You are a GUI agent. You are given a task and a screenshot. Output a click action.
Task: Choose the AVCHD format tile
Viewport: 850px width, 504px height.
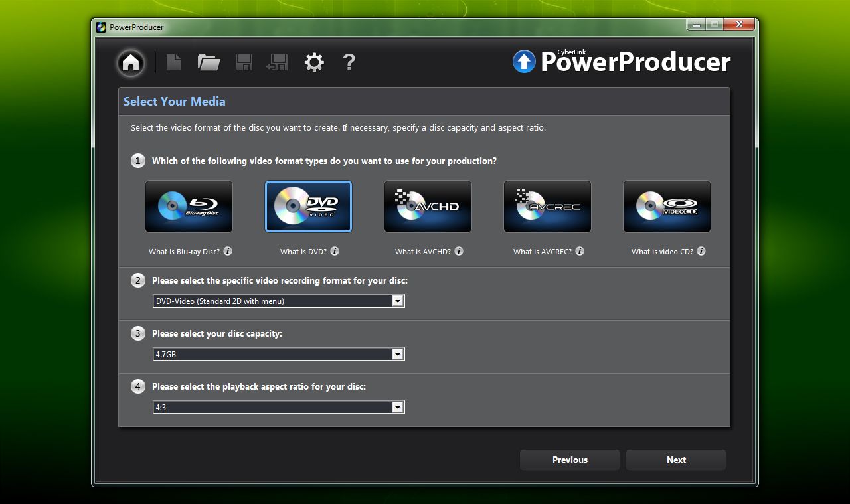428,207
